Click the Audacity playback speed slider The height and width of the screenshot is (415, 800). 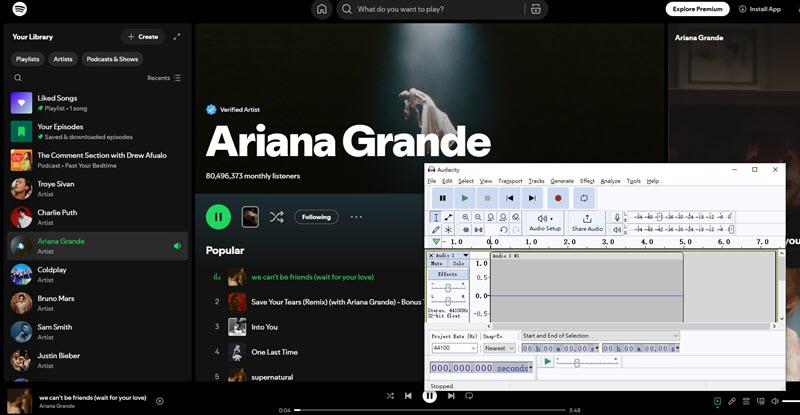pos(587,362)
